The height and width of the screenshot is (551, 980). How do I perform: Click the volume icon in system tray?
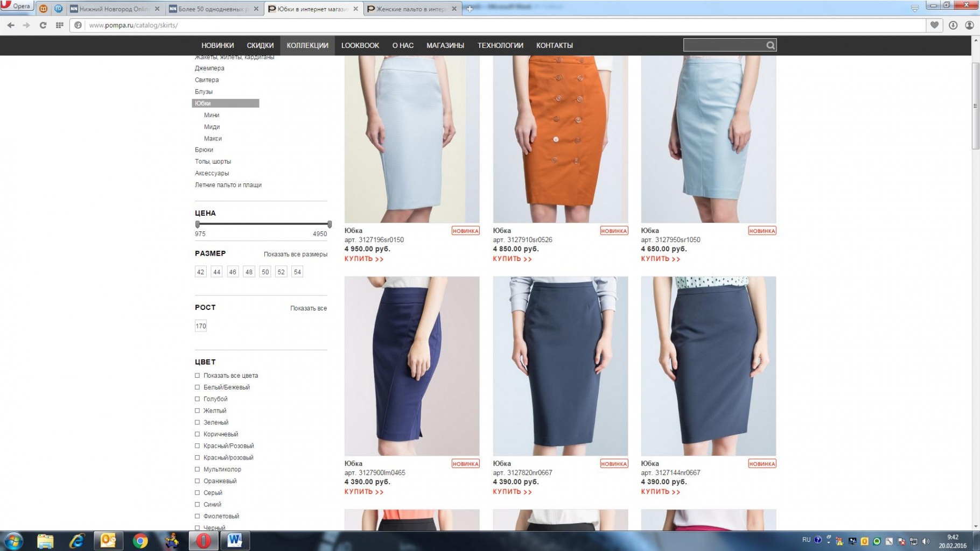click(926, 541)
